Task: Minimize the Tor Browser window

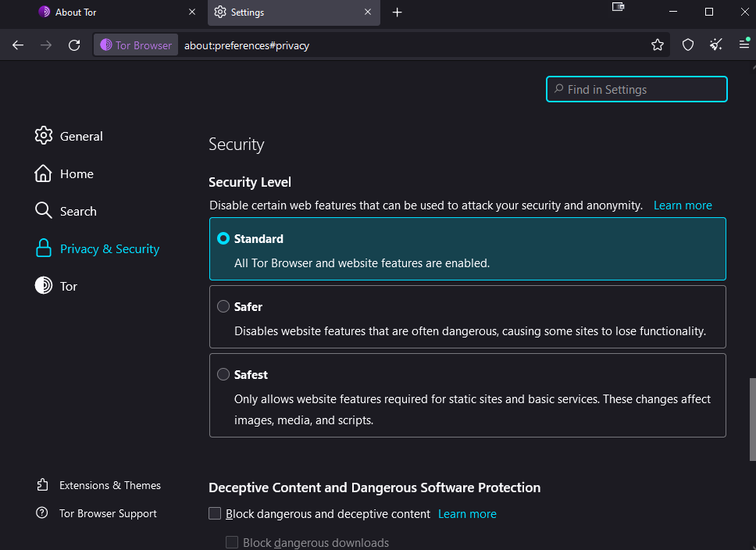Action: (673, 12)
